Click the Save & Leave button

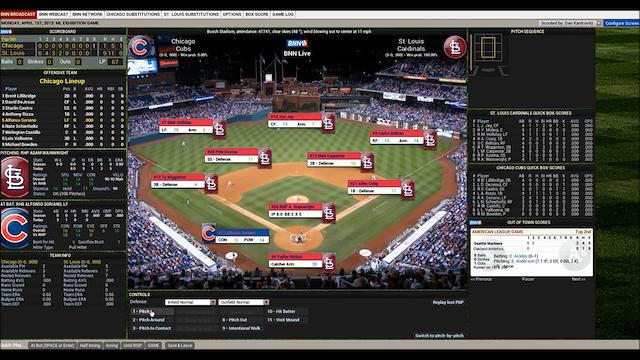click(179, 345)
